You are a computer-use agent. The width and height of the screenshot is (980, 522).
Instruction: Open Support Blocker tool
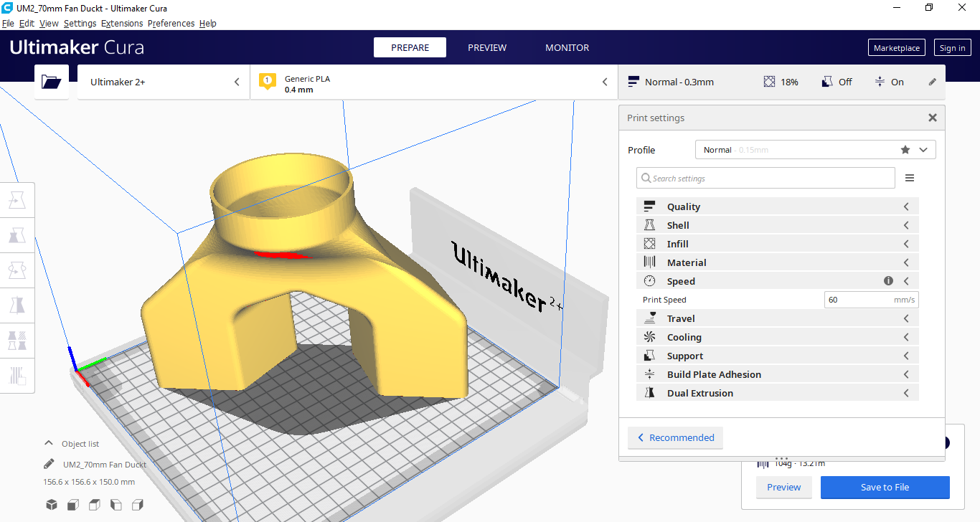(17, 375)
